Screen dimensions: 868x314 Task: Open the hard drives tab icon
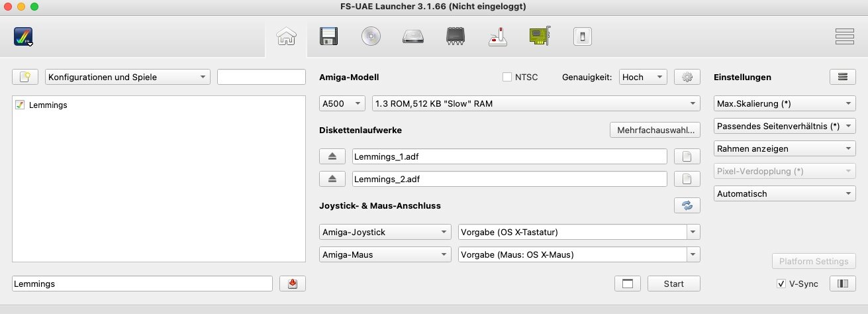tap(413, 37)
